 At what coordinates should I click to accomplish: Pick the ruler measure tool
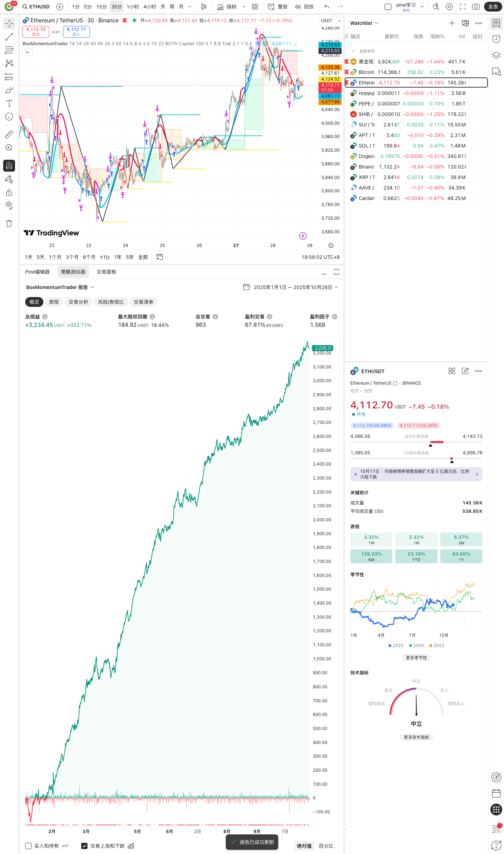pyautogui.click(x=9, y=134)
